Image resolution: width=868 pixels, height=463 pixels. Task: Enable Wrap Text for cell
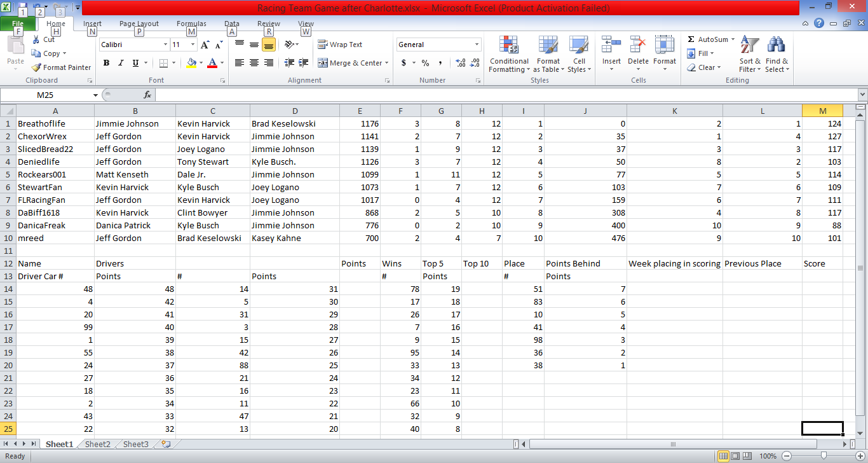click(340, 45)
